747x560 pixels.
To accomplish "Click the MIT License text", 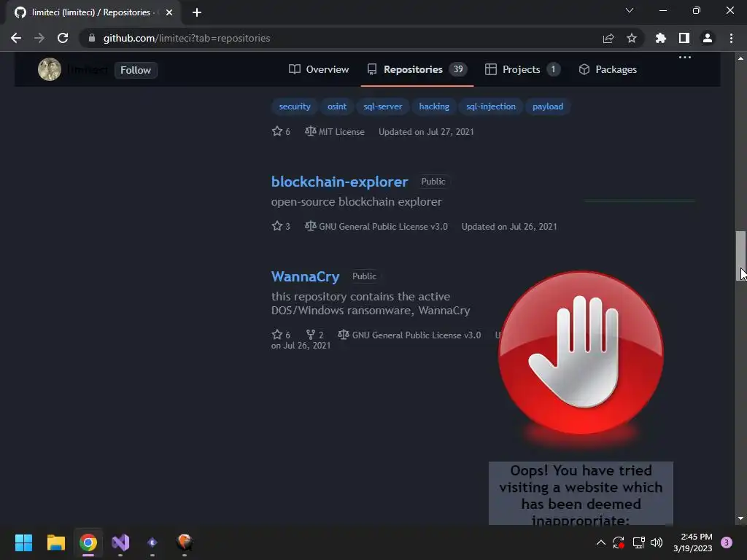I will (x=341, y=132).
